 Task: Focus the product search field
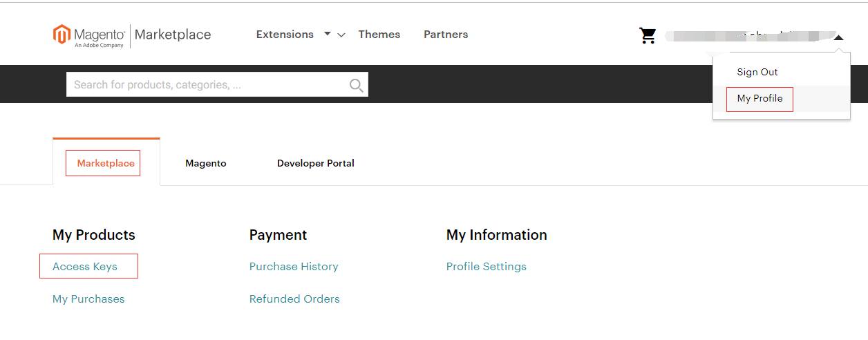pyautogui.click(x=217, y=84)
